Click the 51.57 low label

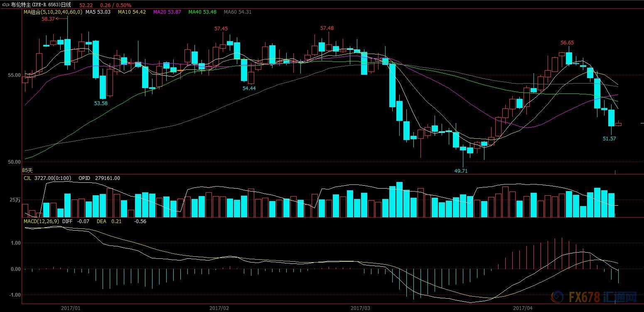coord(610,139)
